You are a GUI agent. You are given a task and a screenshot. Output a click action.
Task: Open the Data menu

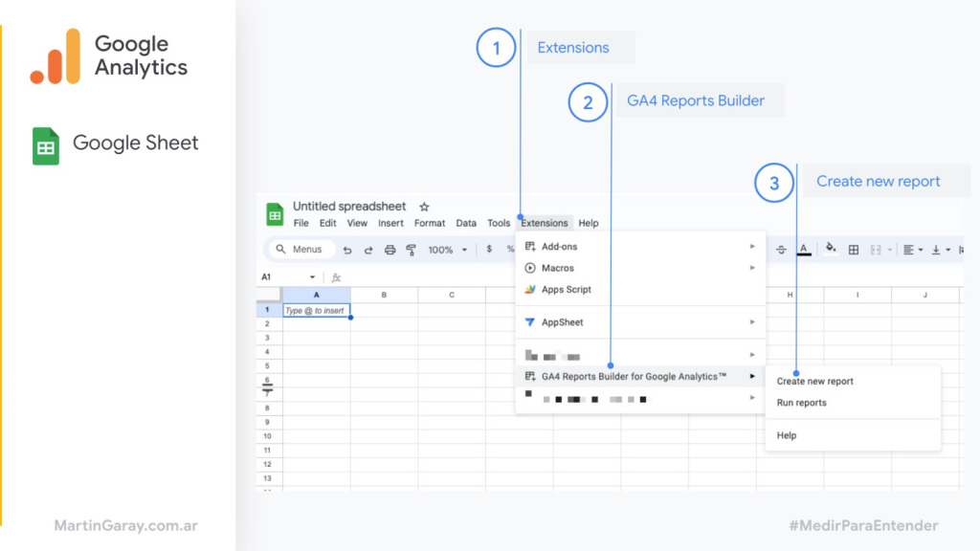(x=466, y=223)
